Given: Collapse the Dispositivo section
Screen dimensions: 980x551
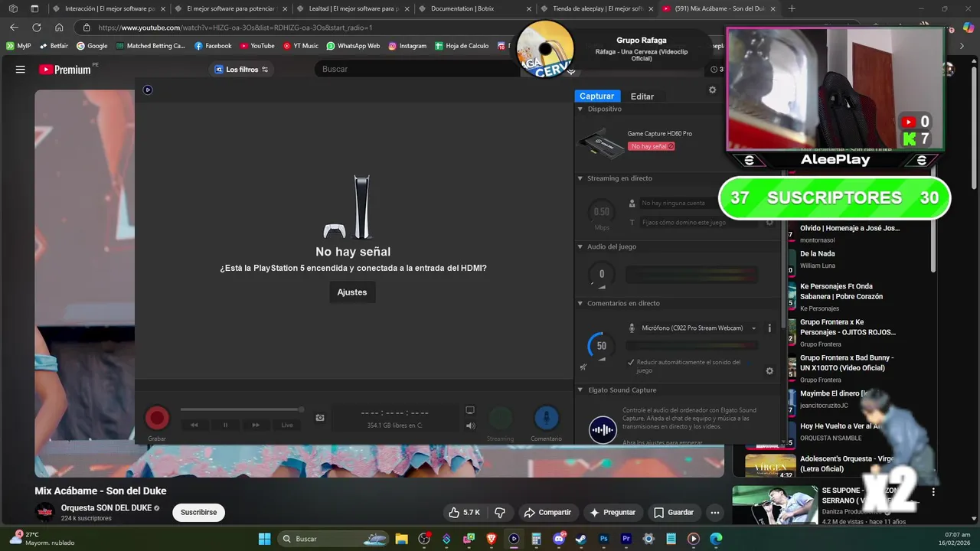Looking at the screenshot, I should (x=580, y=109).
